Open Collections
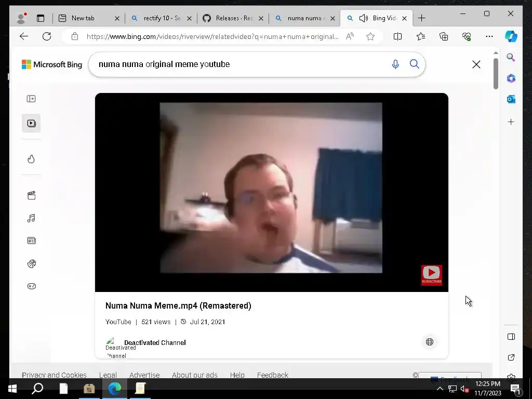Screen dimensions: 532x399 coord(444,36)
